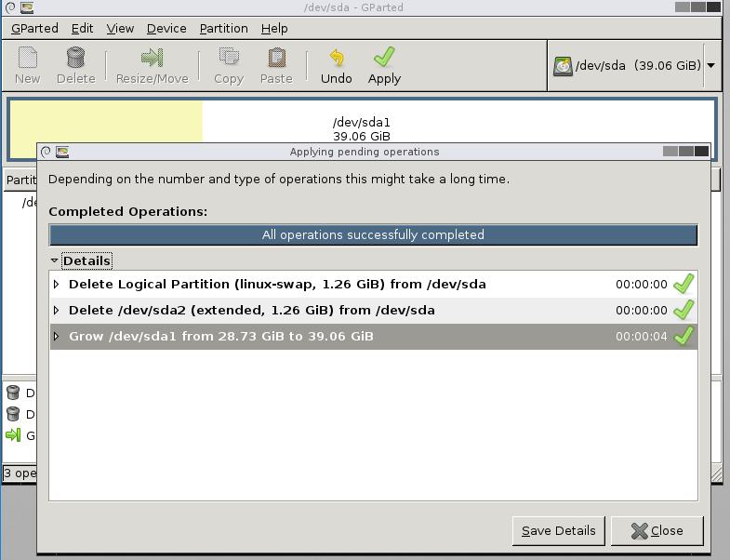
Task: Click 00:00:00 time on Delete Logical Partition row
Action: (x=641, y=285)
